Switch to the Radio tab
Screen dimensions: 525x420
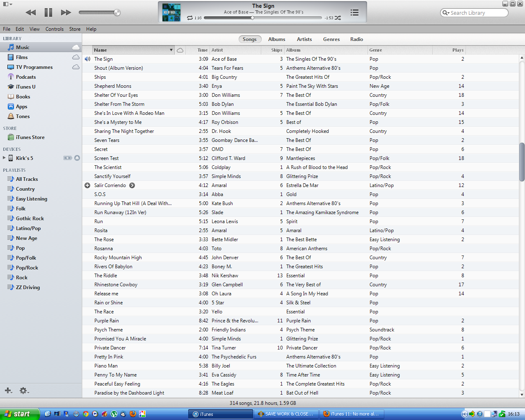(x=357, y=39)
